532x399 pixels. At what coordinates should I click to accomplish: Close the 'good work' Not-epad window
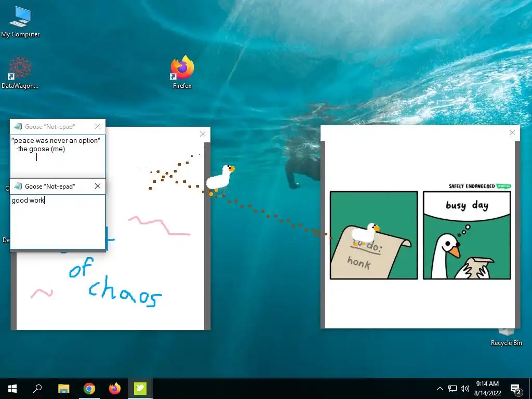pos(98,186)
